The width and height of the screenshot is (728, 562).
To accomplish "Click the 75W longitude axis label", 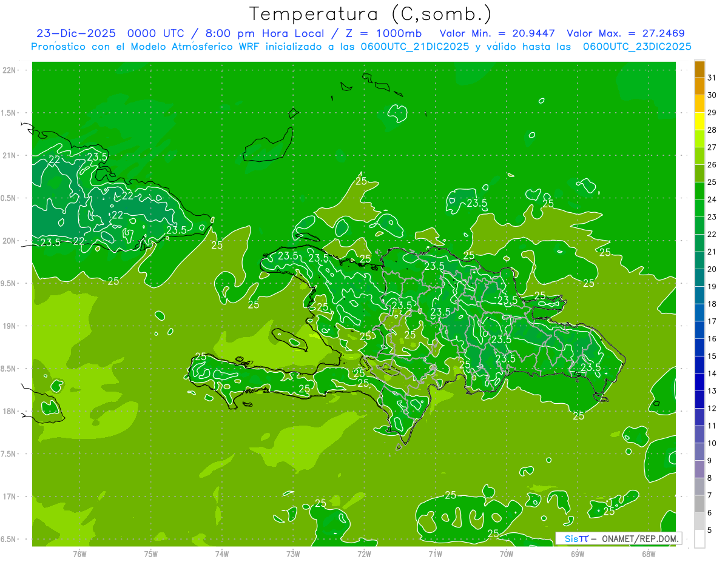I will click(151, 554).
